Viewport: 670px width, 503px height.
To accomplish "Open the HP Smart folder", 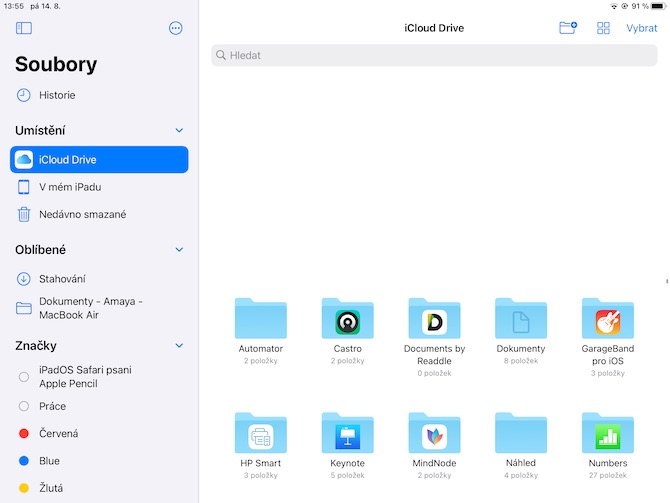I will tap(261, 433).
